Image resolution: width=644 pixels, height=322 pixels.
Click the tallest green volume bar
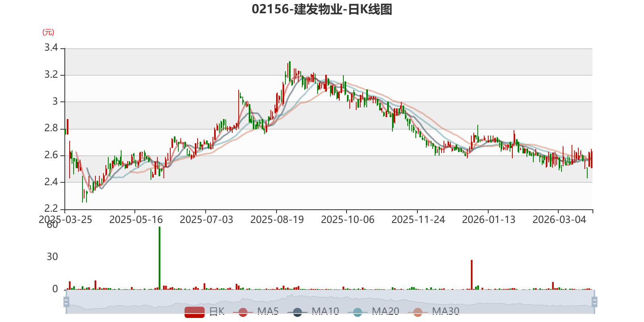pyautogui.click(x=159, y=258)
